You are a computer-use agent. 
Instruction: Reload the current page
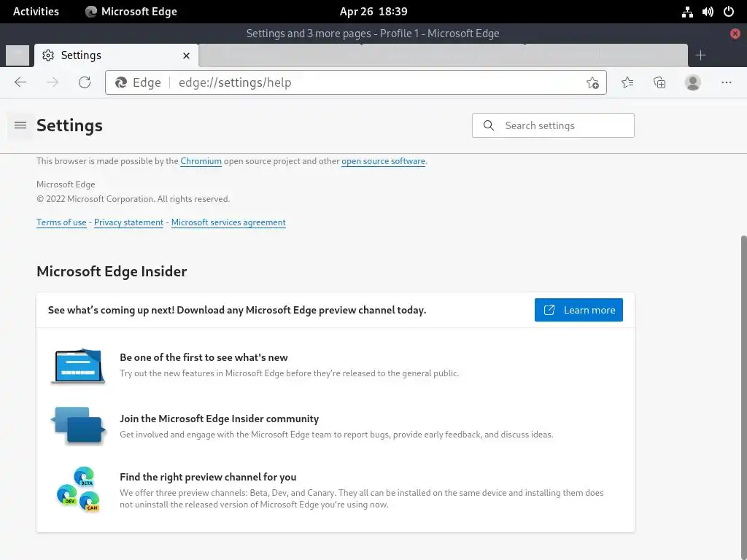(x=85, y=82)
